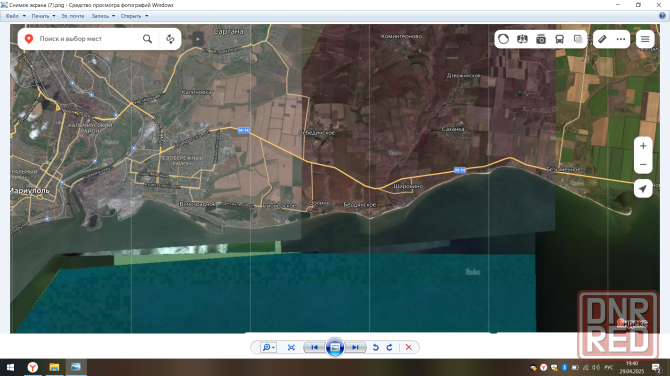Go to the next image
Screen dimensions: 670x376
356,347
